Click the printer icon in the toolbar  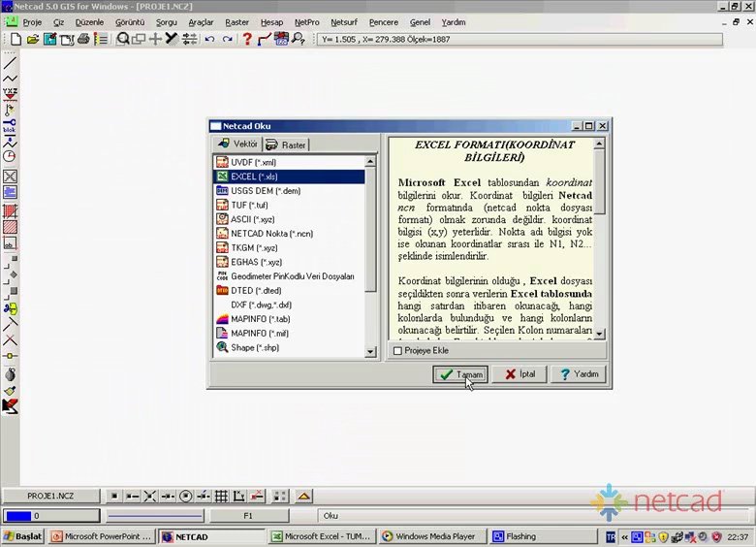[x=83, y=39]
